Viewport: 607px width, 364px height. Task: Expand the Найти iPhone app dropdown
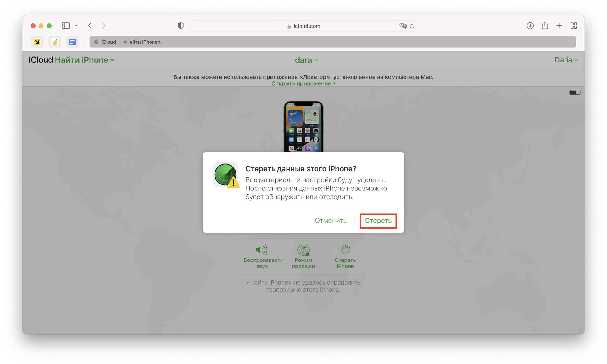tap(84, 60)
